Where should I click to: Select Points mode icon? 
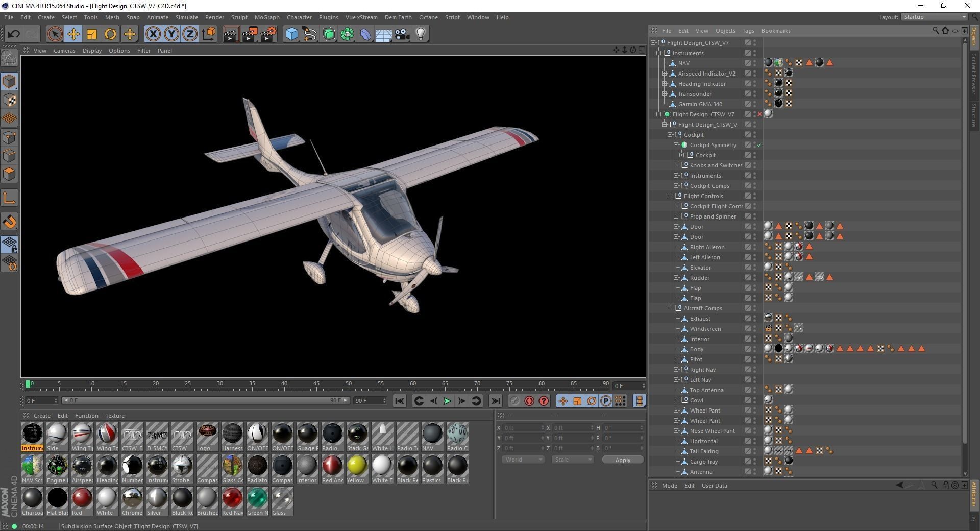click(x=9, y=137)
